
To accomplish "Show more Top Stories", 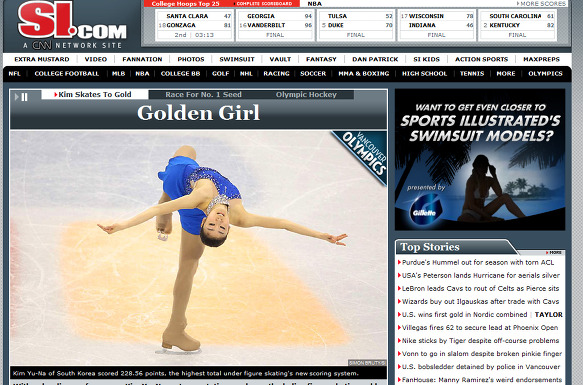I will 554,253.
